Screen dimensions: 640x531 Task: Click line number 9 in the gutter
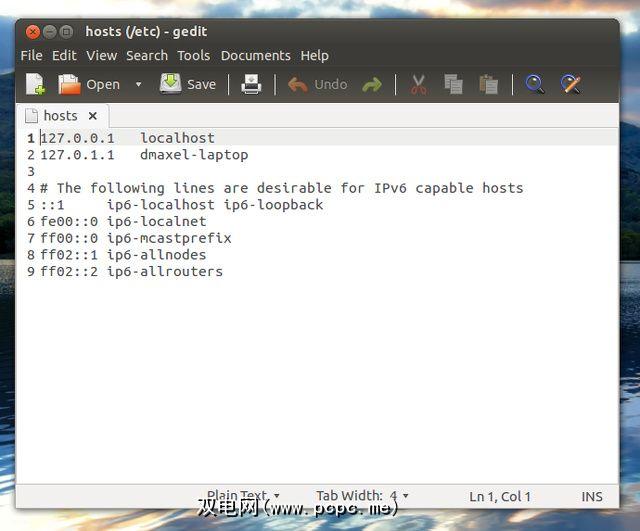pyautogui.click(x=31, y=272)
